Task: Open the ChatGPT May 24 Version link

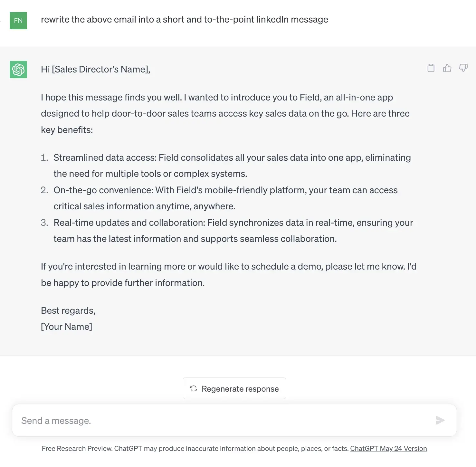Action: pyautogui.click(x=388, y=449)
